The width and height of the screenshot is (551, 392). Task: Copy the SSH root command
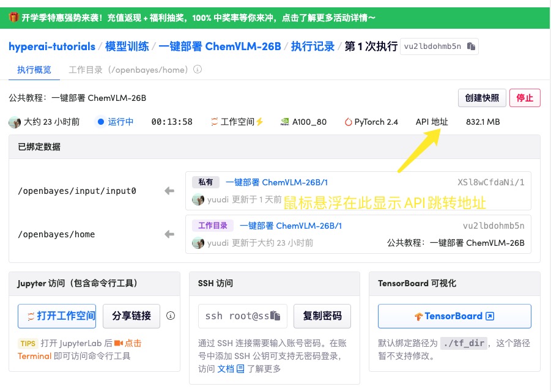point(276,316)
